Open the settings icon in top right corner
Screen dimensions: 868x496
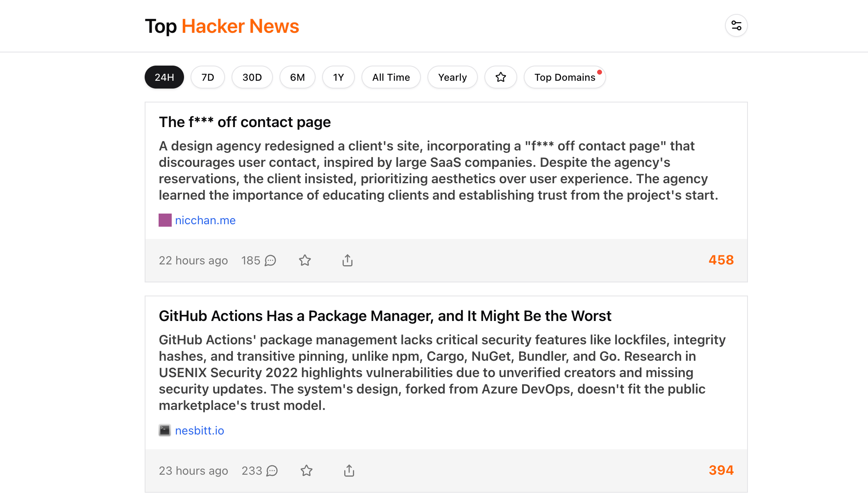pyautogui.click(x=736, y=25)
